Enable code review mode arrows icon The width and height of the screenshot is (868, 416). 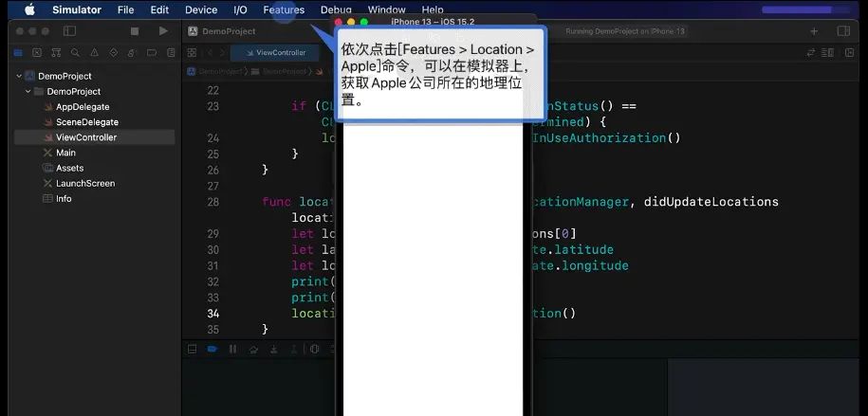[x=811, y=53]
